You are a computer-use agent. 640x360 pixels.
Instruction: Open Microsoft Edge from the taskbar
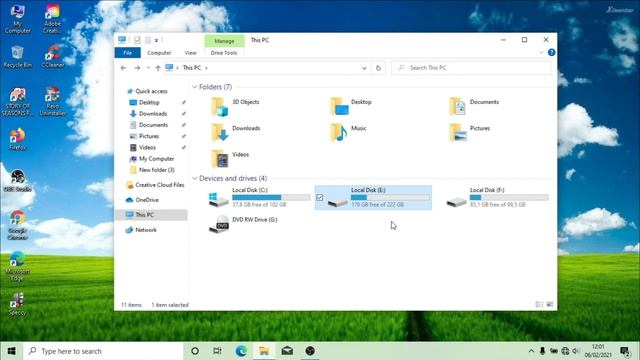(x=241, y=351)
